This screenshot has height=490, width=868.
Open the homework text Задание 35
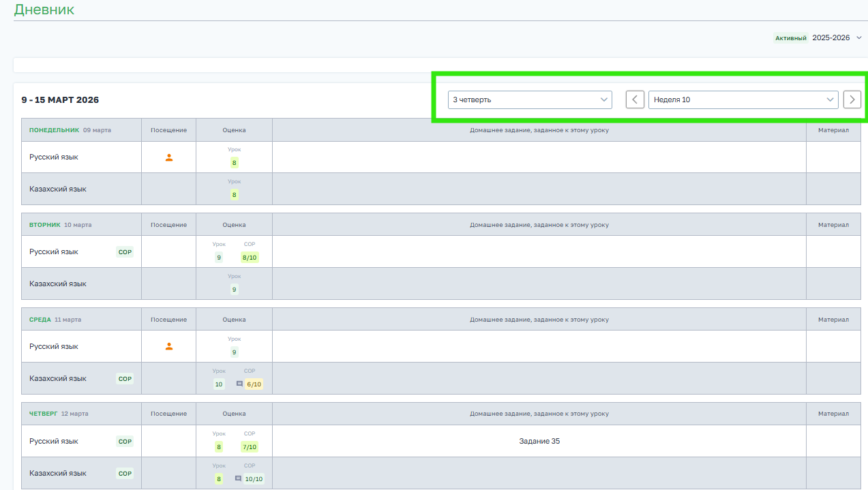point(539,442)
